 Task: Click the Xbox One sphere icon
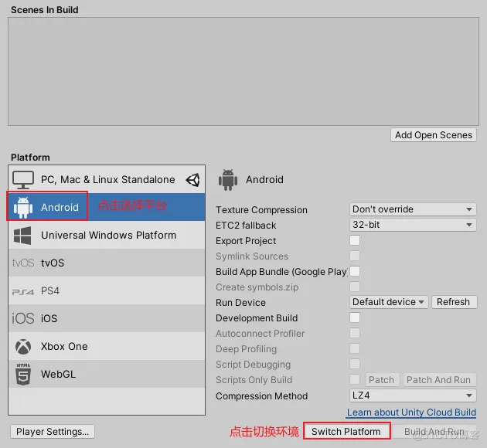pyautogui.click(x=23, y=347)
